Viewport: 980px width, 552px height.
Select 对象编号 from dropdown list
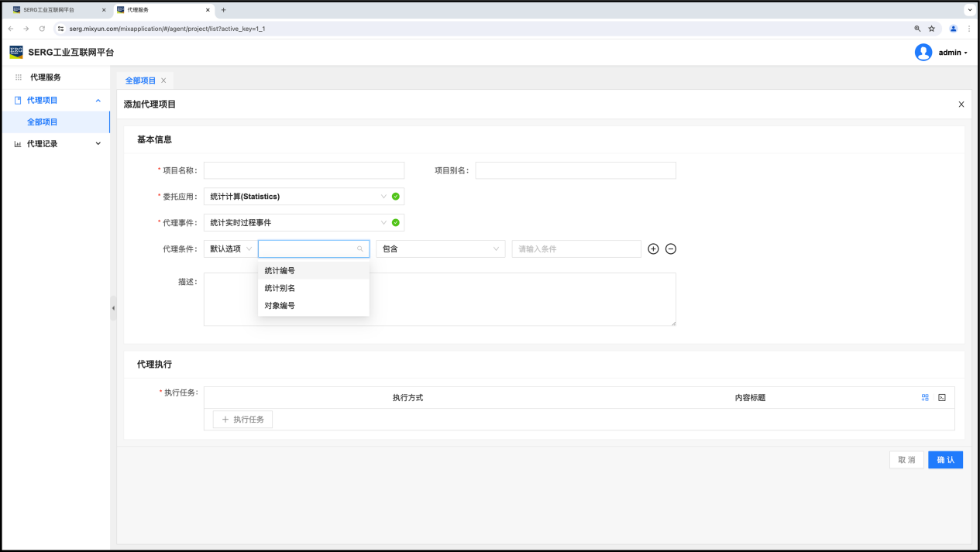[x=280, y=306]
